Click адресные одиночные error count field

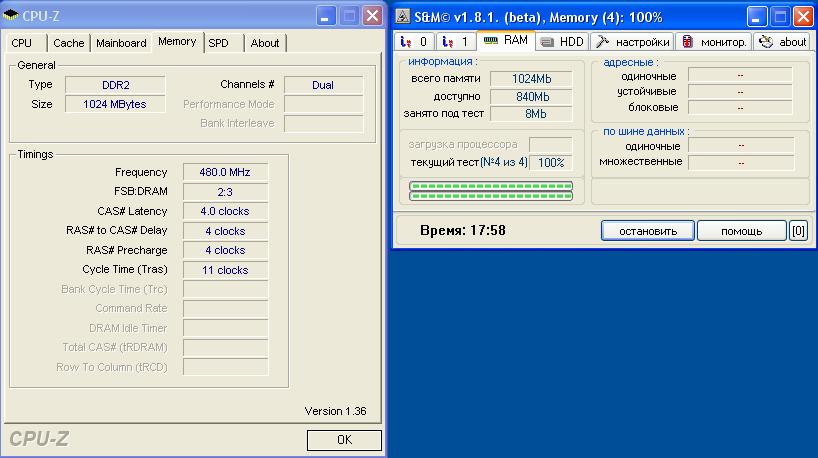coord(740,75)
